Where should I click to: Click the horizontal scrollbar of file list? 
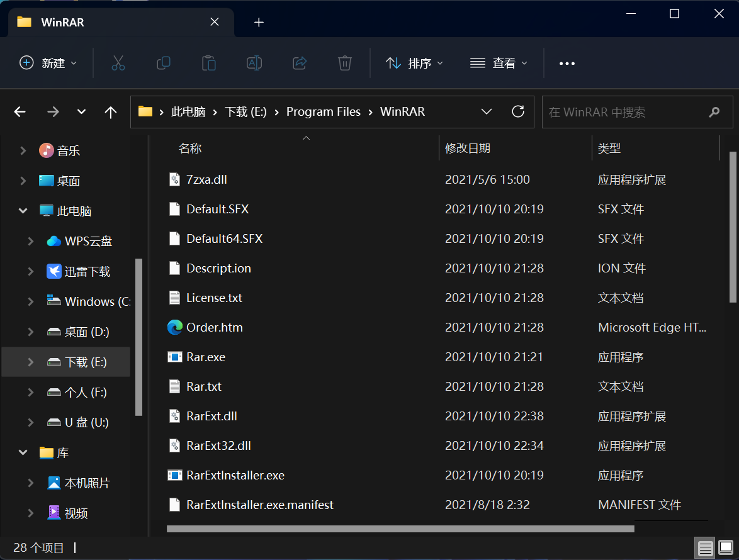click(400, 529)
